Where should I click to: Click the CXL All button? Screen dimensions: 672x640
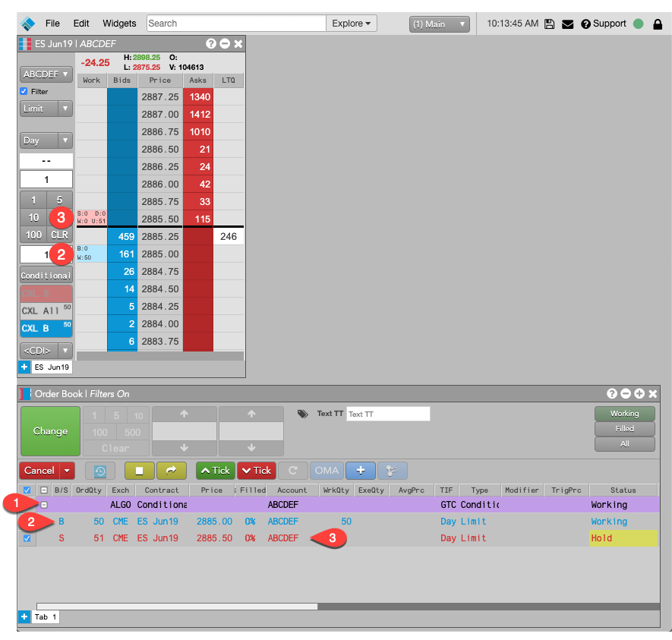coord(46,311)
